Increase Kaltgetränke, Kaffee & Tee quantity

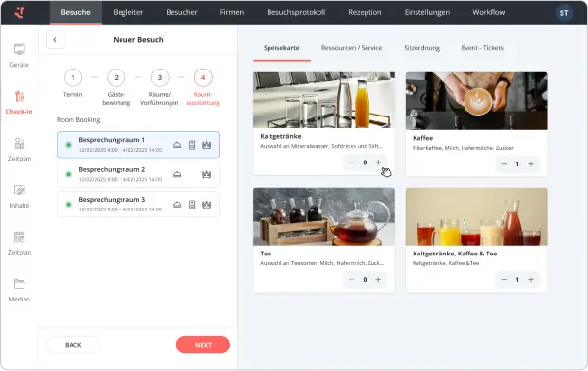pyautogui.click(x=531, y=280)
